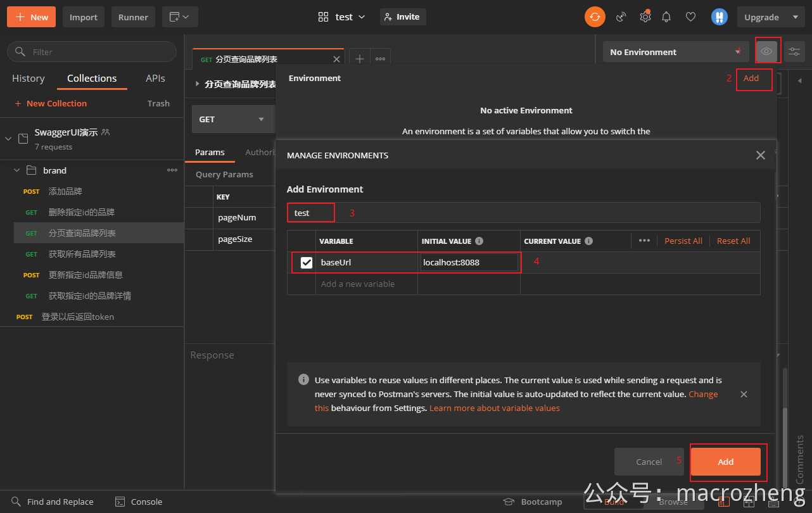Click the Add a new variable field

click(366, 284)
